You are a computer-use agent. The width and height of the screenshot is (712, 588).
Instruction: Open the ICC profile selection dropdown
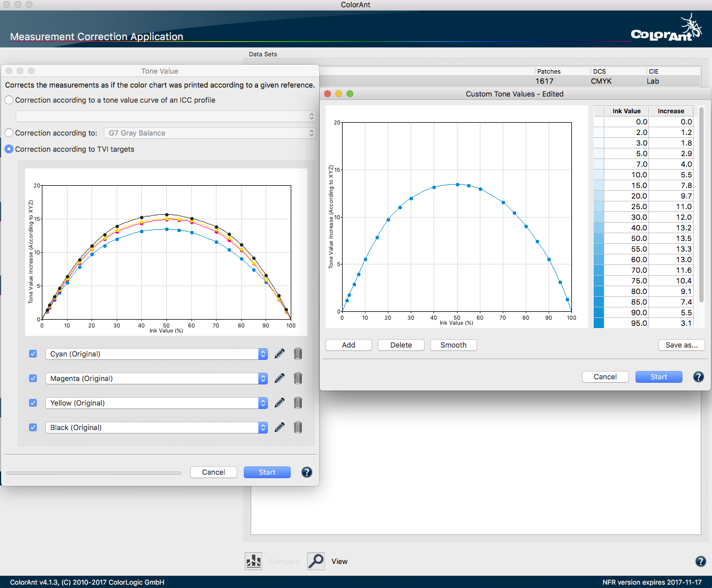click(166, 116)
